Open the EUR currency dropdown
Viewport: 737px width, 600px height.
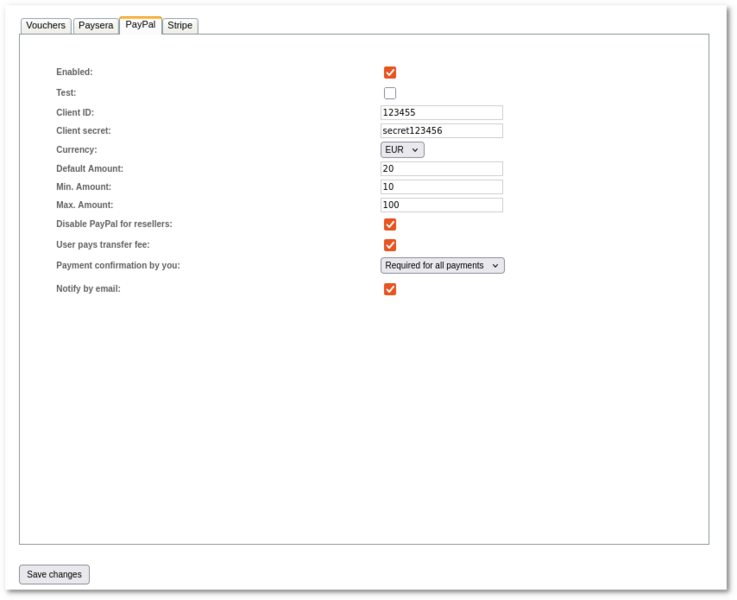click(x=402, y=150)
